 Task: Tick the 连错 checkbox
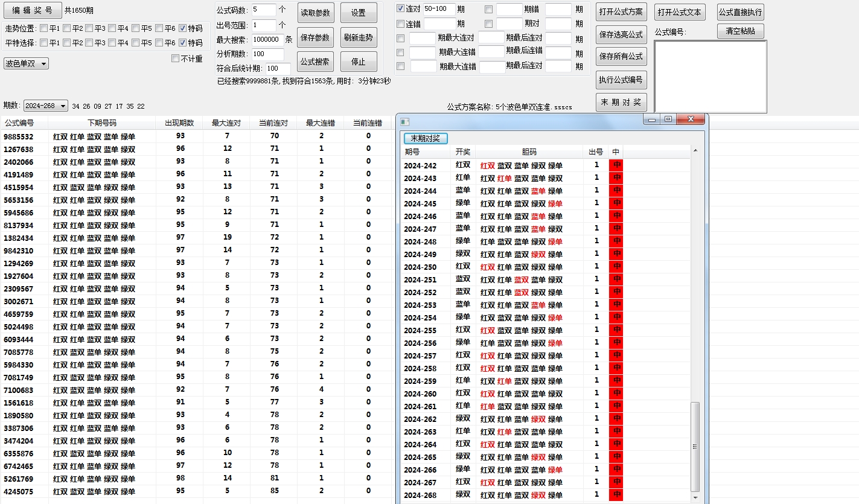400,24
